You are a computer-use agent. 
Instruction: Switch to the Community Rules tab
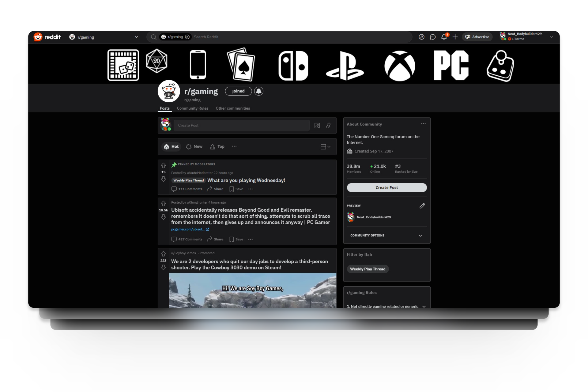coord(192,108)
